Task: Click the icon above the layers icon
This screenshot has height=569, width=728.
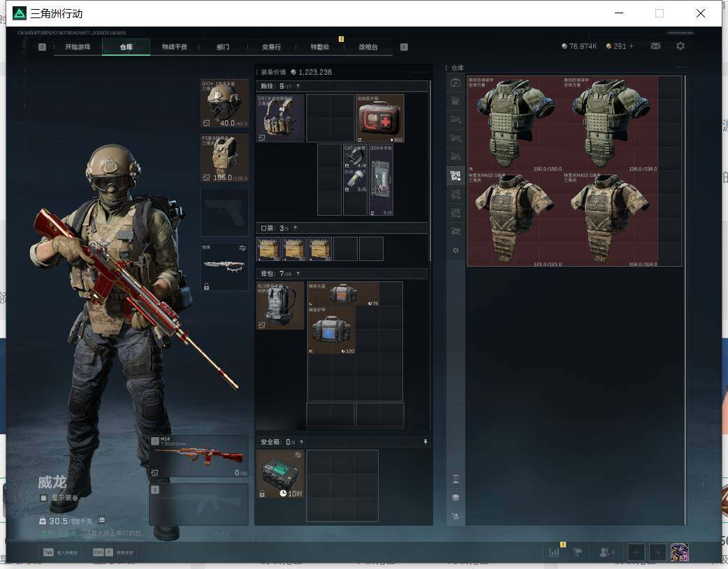Action: [456, 479]
